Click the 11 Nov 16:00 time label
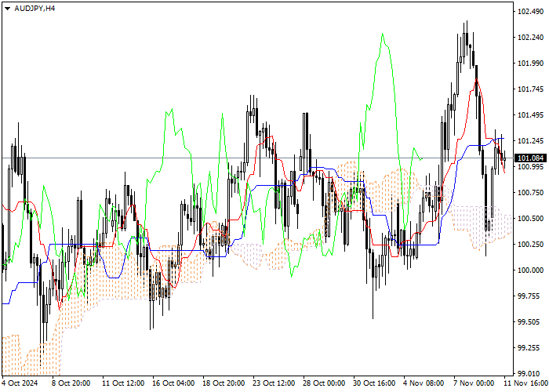549x392 pixels. pos(525,383)
